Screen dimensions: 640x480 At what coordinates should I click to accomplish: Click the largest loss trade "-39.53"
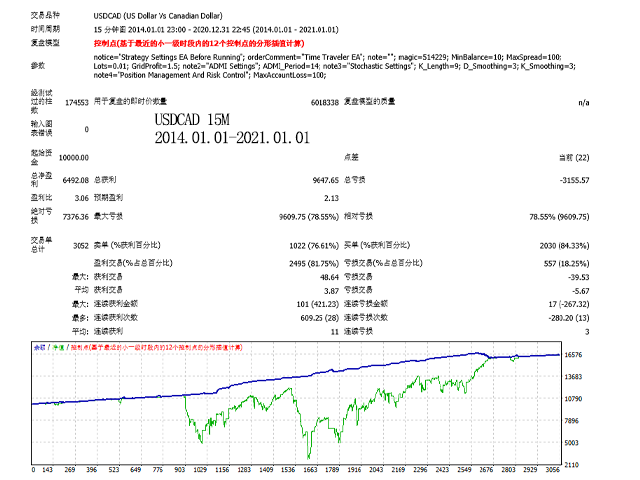click(x=579, y=277)
